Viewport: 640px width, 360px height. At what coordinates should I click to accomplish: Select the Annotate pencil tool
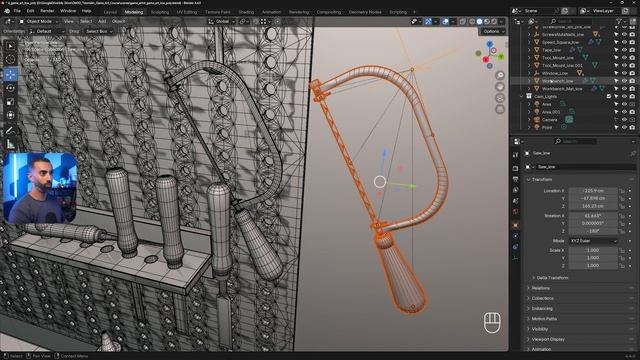tap(11, 131)
